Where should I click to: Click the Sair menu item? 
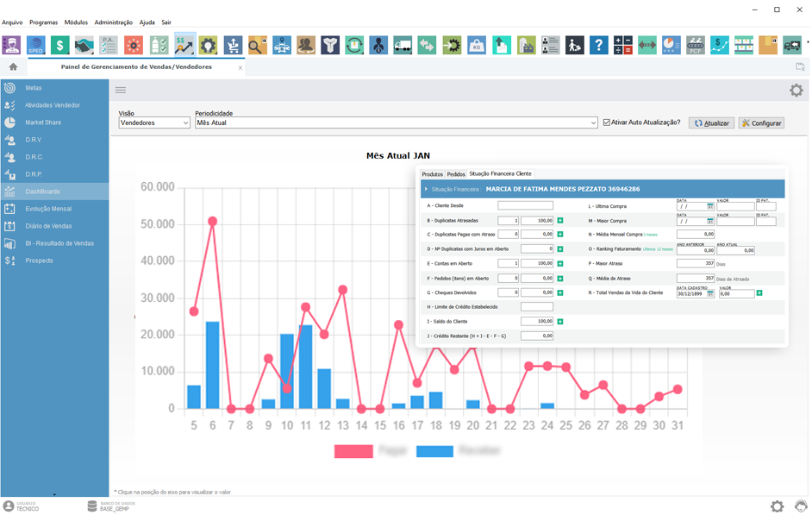[166, 22]
